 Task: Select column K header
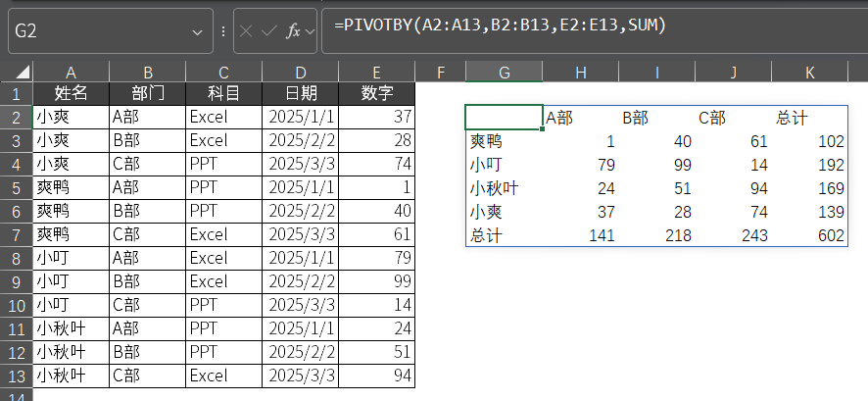click(810, 72)
